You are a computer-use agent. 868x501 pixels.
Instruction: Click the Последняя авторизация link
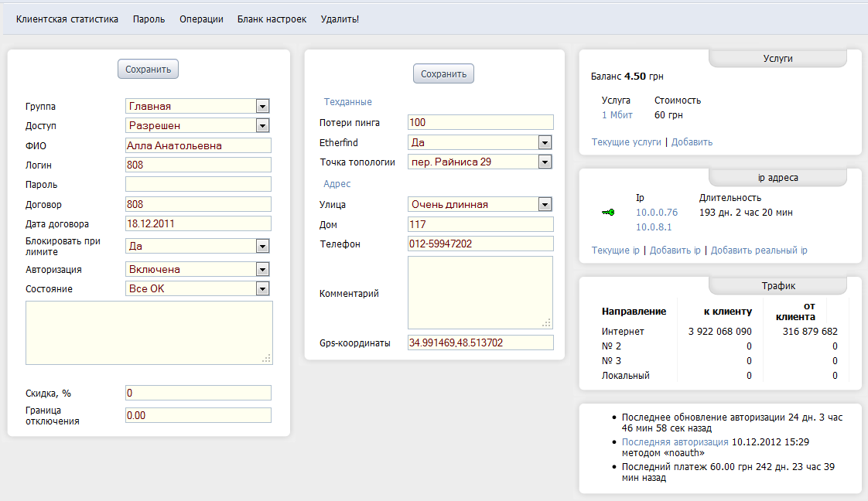click(675, 442)
